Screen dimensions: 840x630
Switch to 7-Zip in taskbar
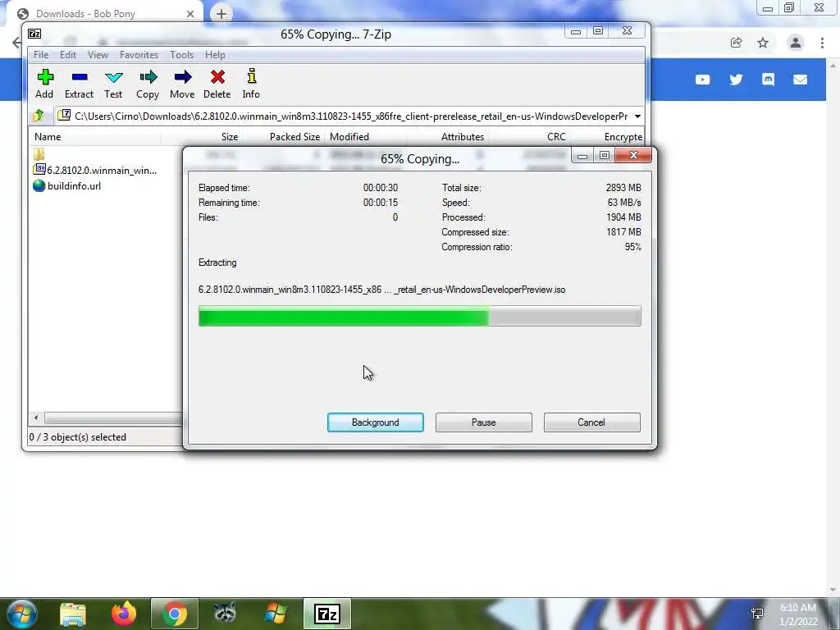pyautogui.click(x=327, y=614)
